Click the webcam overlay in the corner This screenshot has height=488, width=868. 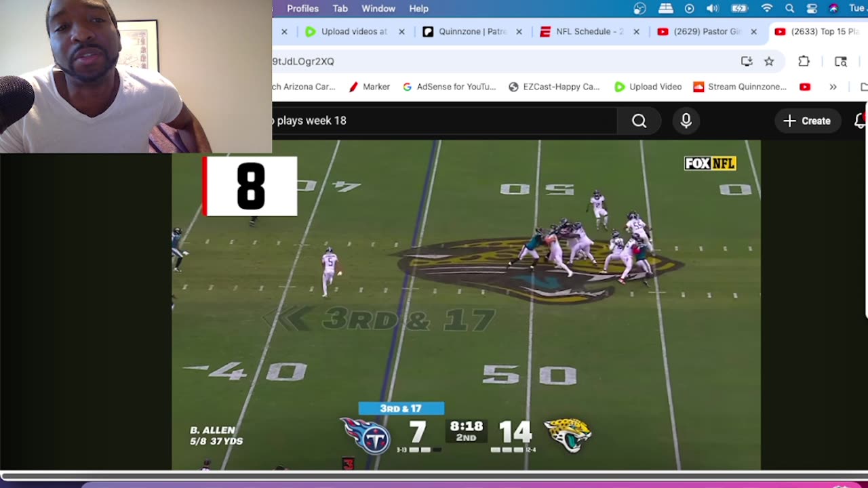pos(136,77)
